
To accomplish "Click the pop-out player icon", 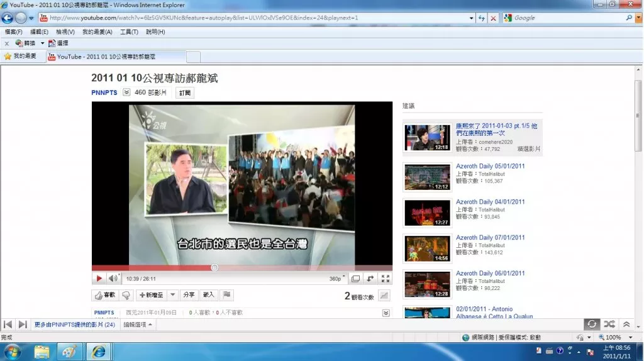I will tap(370, 279).
